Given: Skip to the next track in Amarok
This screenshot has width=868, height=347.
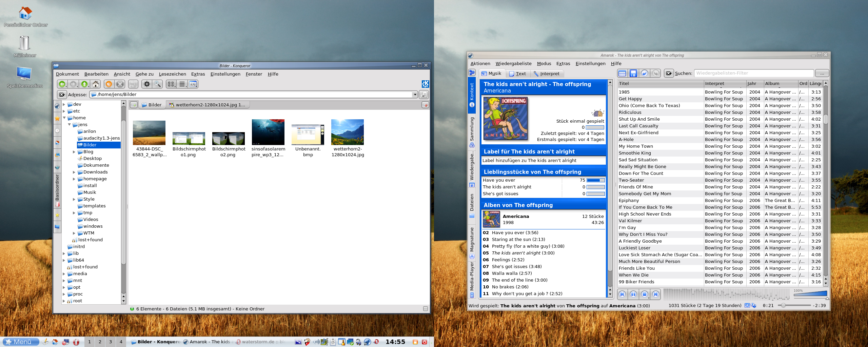Looking at the screenshot, I should [655, 294].
